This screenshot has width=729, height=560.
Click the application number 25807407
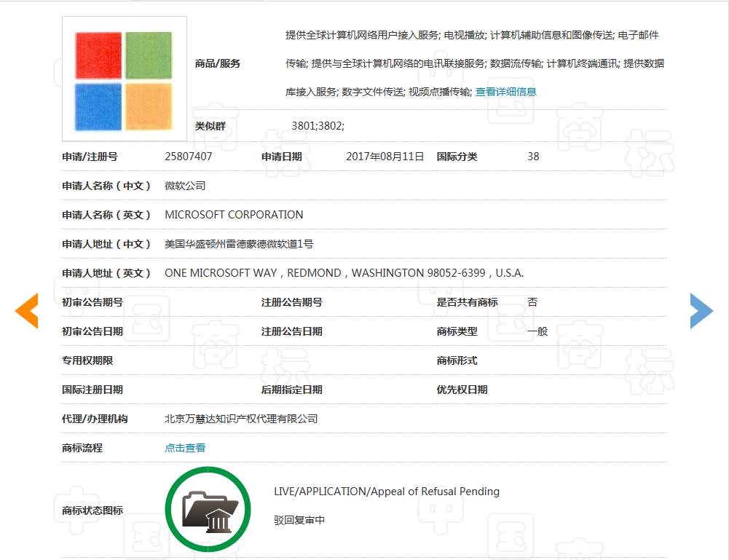pyautogui.click(x=189, y=157)
